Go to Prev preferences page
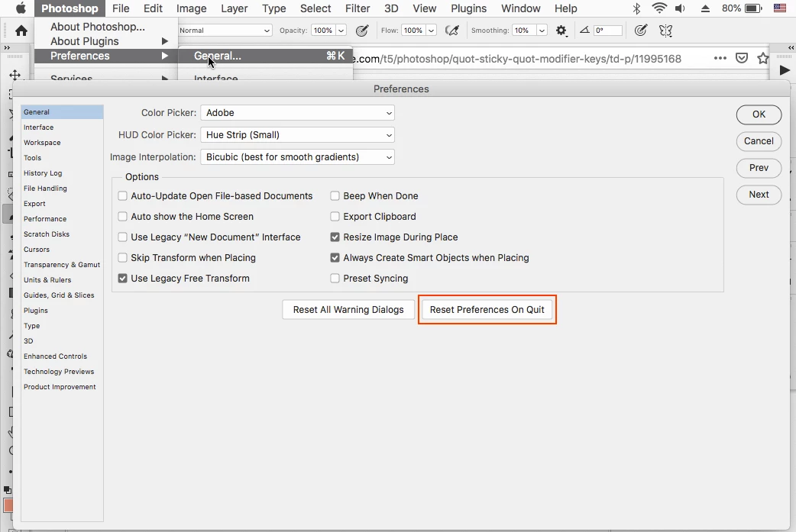The width and height of the screenshot is (796, 532). pyautogui.click(x=759, y=168)
